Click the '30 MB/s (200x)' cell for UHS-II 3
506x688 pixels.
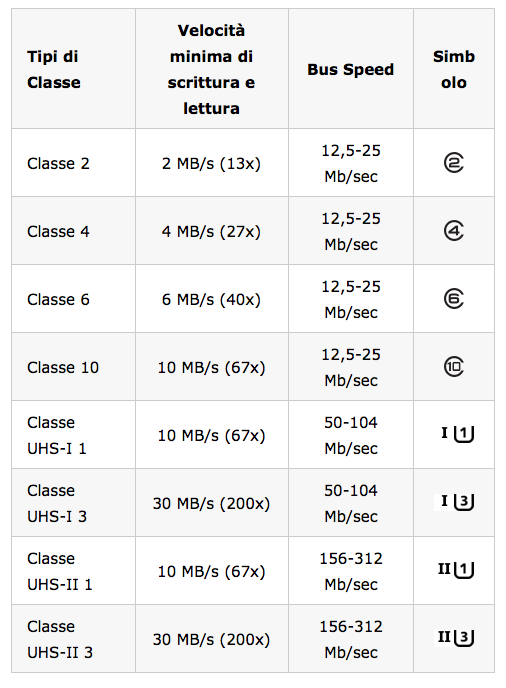pyautogui.click(x=211, y=639)
